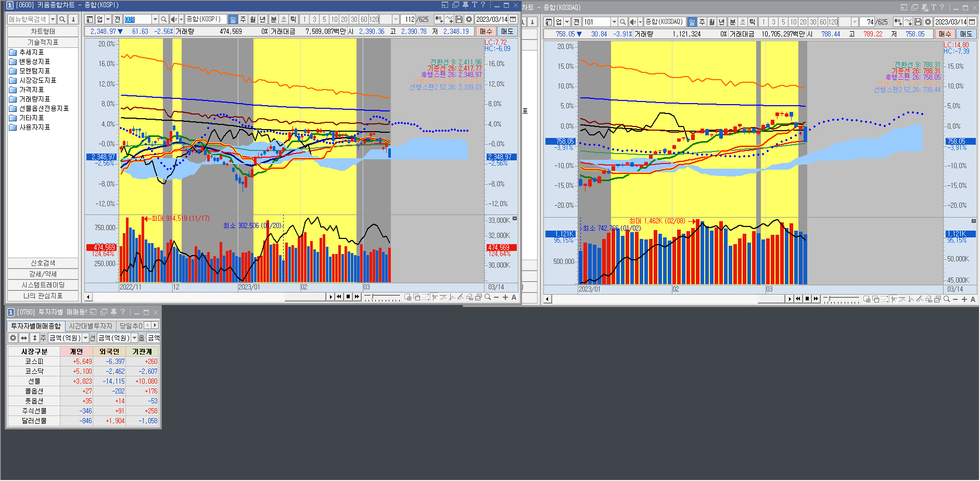Open the second 금액(억원) unit dropdown
Screen dimensions: 980x481
(x=134, y=338)
